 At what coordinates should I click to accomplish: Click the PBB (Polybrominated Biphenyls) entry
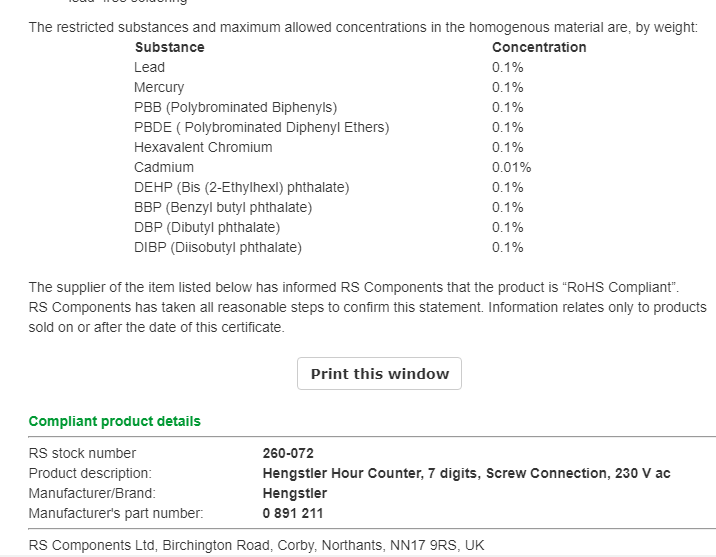tap(236, 107)
